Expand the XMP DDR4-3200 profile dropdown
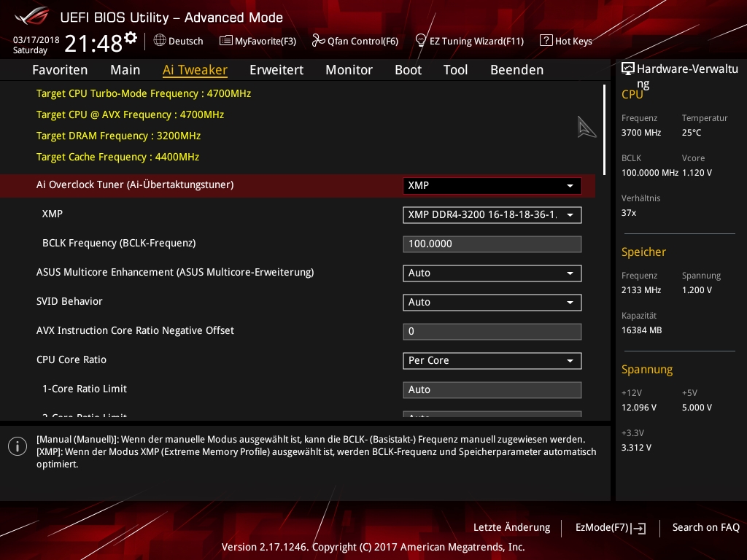 click(492, 215)
